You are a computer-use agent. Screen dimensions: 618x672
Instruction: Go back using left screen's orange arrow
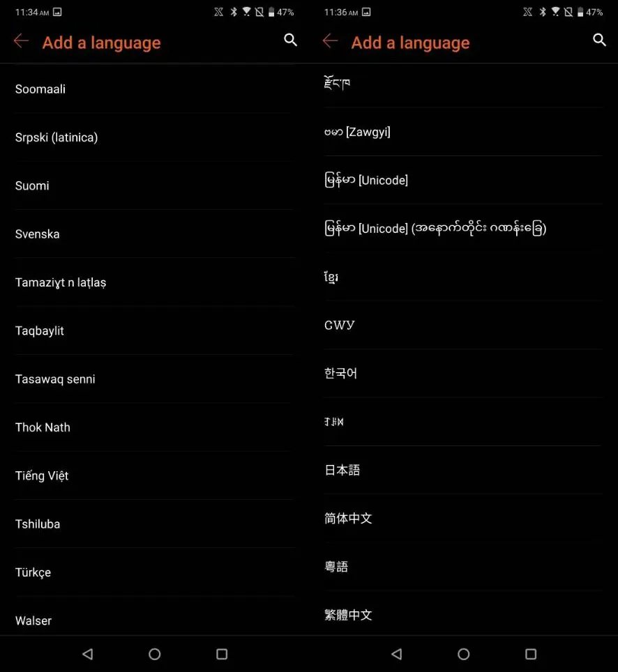click(x=22, y=41)
